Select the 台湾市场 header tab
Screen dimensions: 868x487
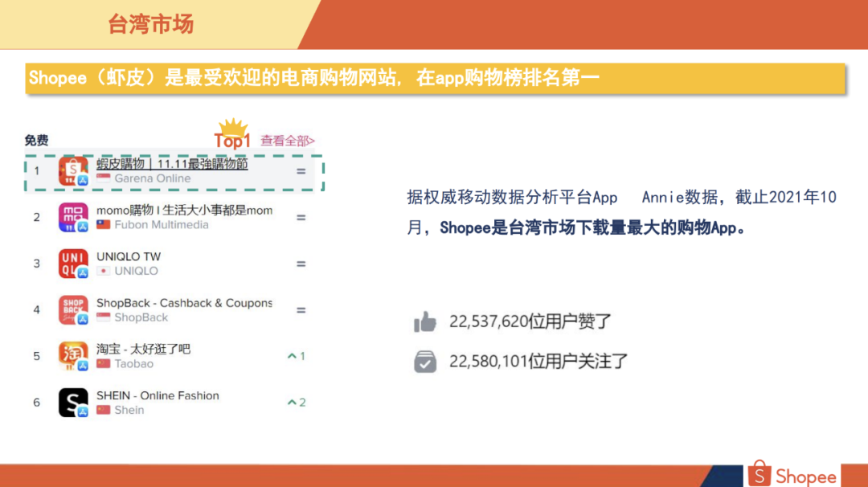click(151, 24)
